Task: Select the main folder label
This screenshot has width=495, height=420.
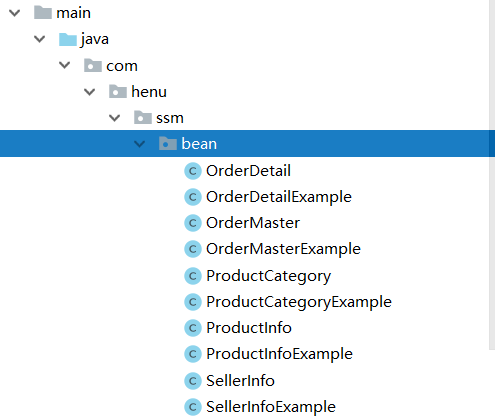Action: pyautogui.click(x=73, y=13)
